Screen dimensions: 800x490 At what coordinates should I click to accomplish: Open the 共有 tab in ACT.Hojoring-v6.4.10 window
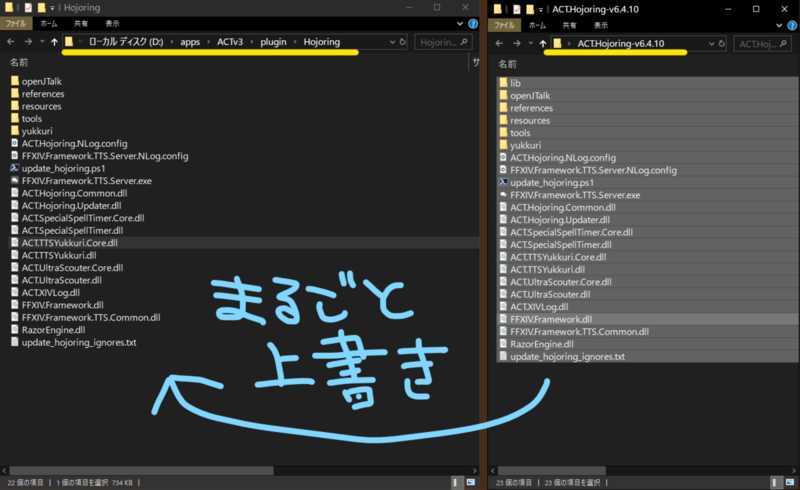click(x=569, y=25)
